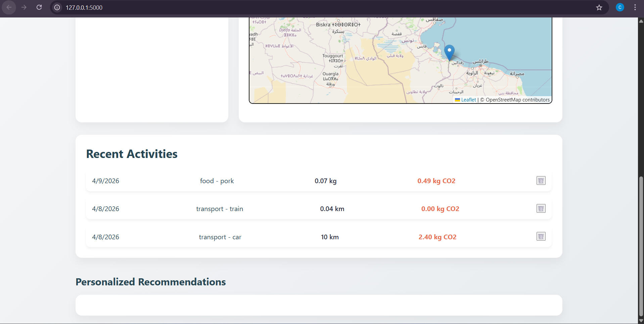Screen dimensions: 644x324
Task: Open the browser three-dot menu
Action: point(635,7)
